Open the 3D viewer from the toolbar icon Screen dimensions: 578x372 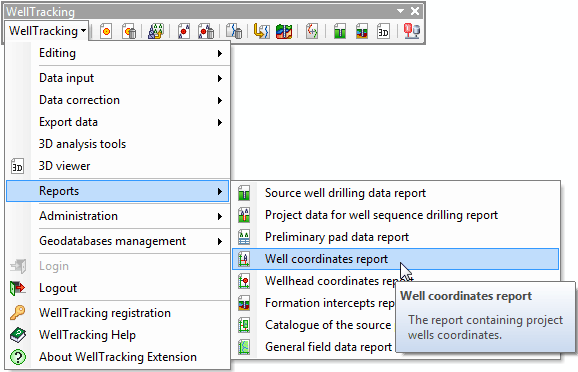tap(383, 31)
